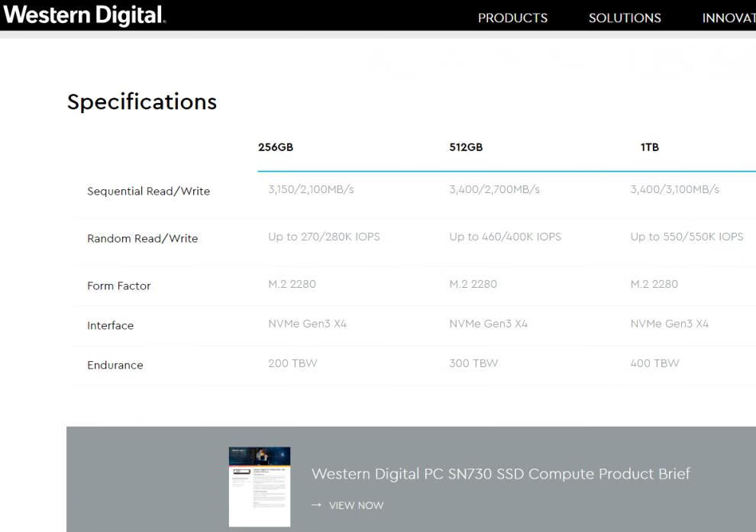Screen dimensions: 756x532
Task: Click Up to 270/280K IOPS cell
Action: coord(324,237)
